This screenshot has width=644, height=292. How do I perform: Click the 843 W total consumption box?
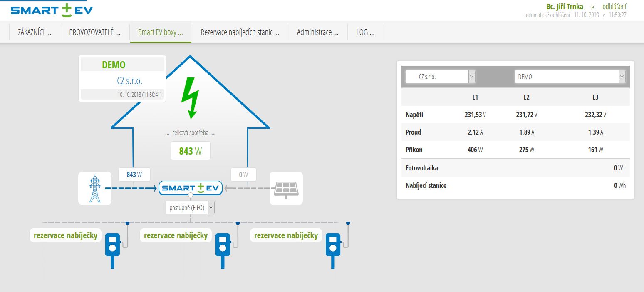(190, 151)
